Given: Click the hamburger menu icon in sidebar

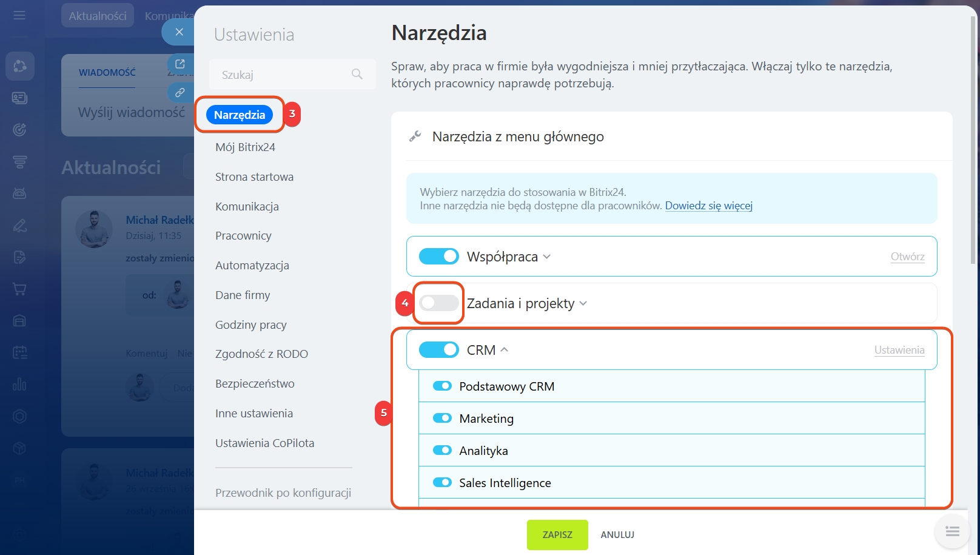Looking at the screenshot, I should tap(19, 15).
